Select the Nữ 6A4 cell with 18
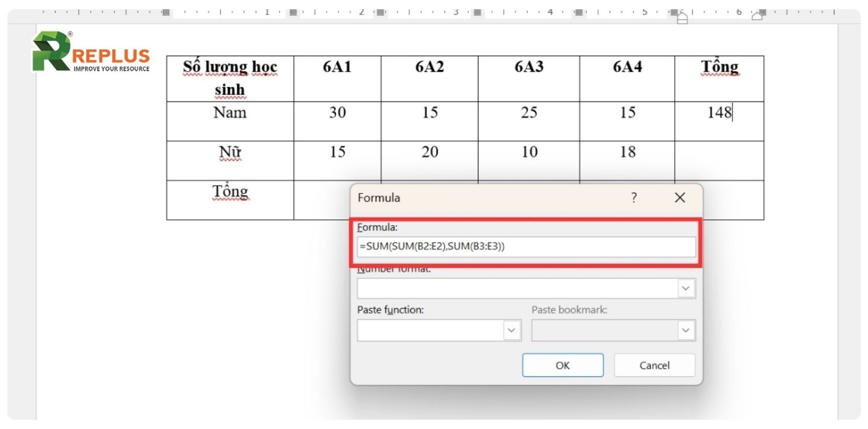The image size is (868, 429). [627, 160]
